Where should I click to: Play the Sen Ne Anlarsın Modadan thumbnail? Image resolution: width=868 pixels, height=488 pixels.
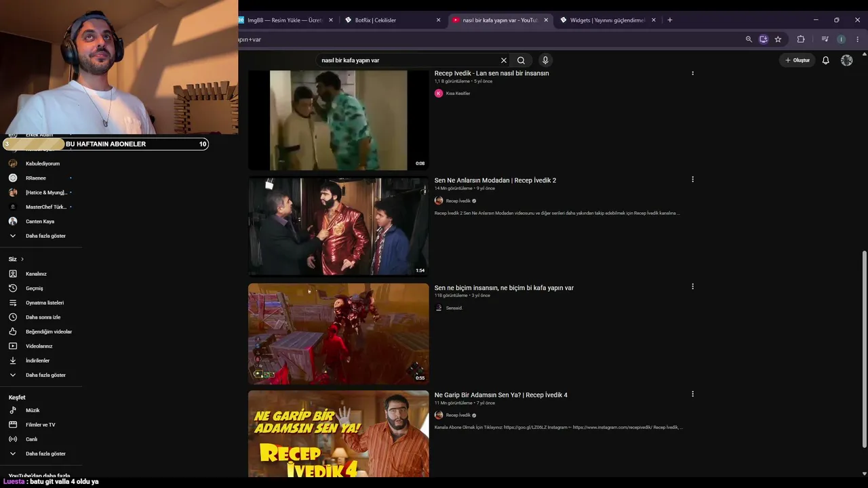coord(338,226)
